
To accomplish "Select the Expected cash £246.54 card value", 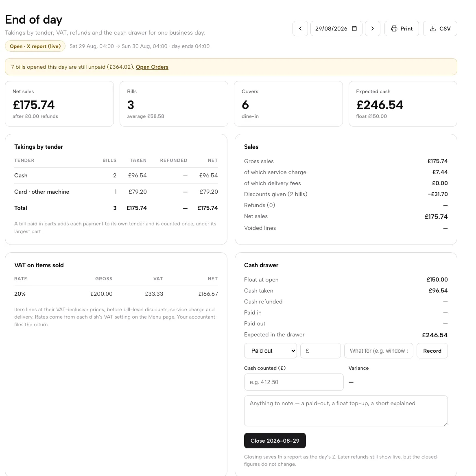I will click(380, 105).
